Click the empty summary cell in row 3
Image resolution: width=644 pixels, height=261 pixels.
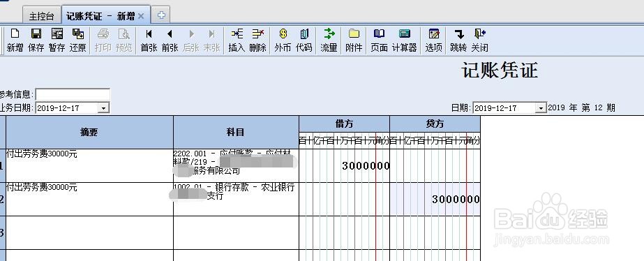pos(89,232)
